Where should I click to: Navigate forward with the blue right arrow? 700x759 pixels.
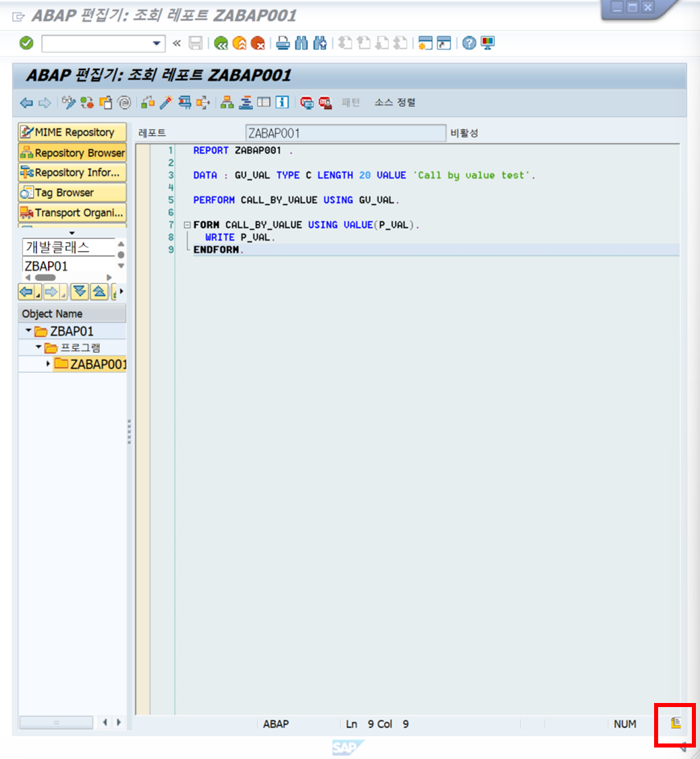45,103
